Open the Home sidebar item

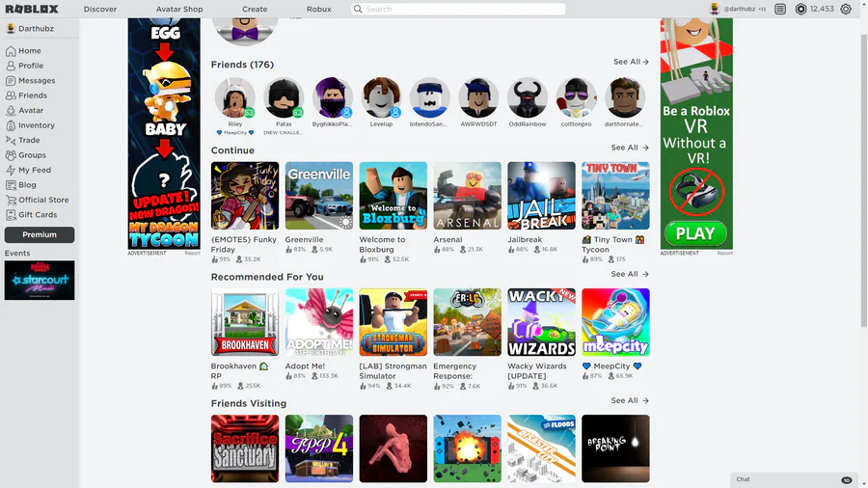tap(23, 51)
